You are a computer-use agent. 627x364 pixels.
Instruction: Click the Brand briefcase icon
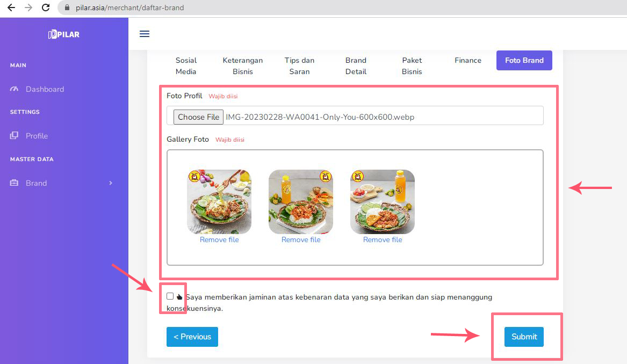14,183
